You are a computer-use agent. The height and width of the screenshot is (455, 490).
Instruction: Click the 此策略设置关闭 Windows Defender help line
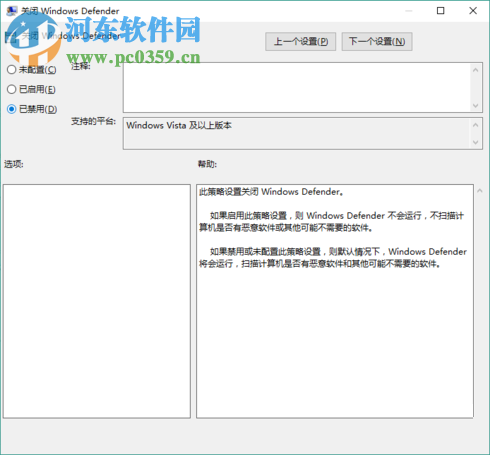click(x=271, y=192)
